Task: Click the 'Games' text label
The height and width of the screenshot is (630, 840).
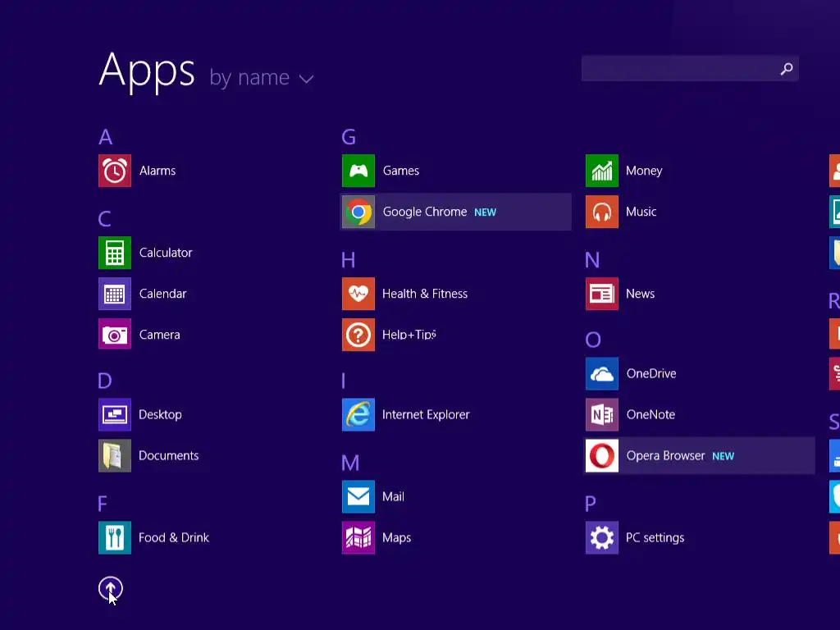Action: click(x=401, y=171)
